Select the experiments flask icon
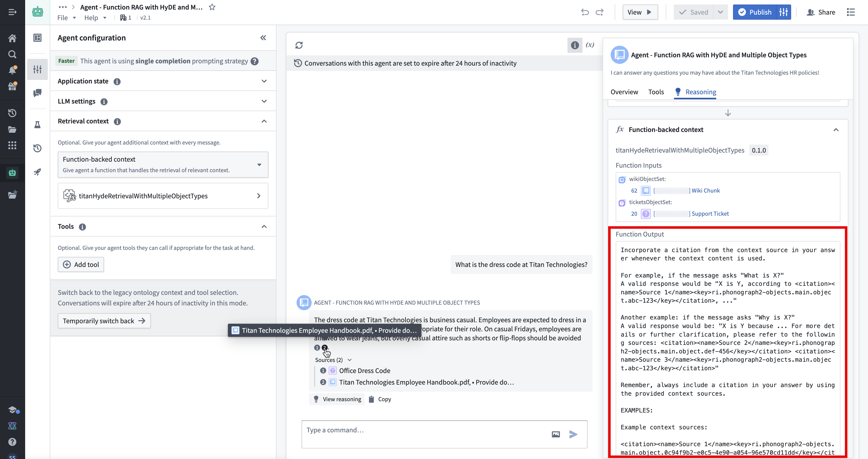This screenshot has width=868, height=459. 37,124
